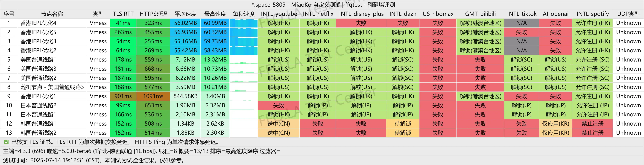This screenshot has height=165, width=644.
Task: Click the 最高速度 column header
Action: tap(215, 14)
